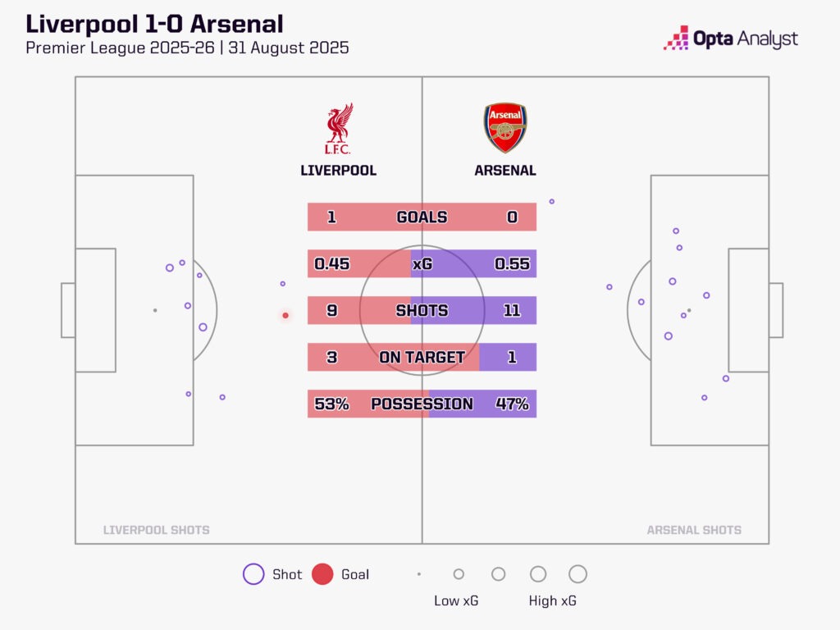This screenshot has height=630, width=840.
Task: Click the tiniest xG legend dot
Action: tap(419, 574)
